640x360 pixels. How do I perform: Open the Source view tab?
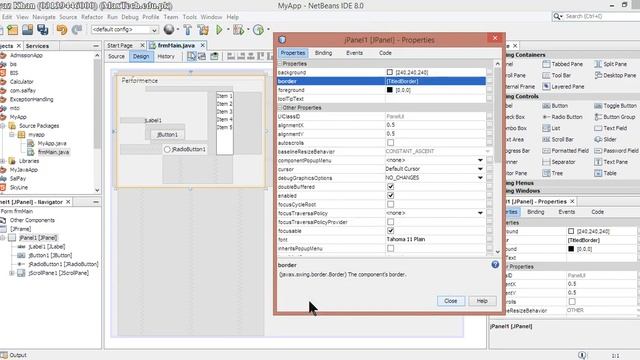click(x=116, y=56)
